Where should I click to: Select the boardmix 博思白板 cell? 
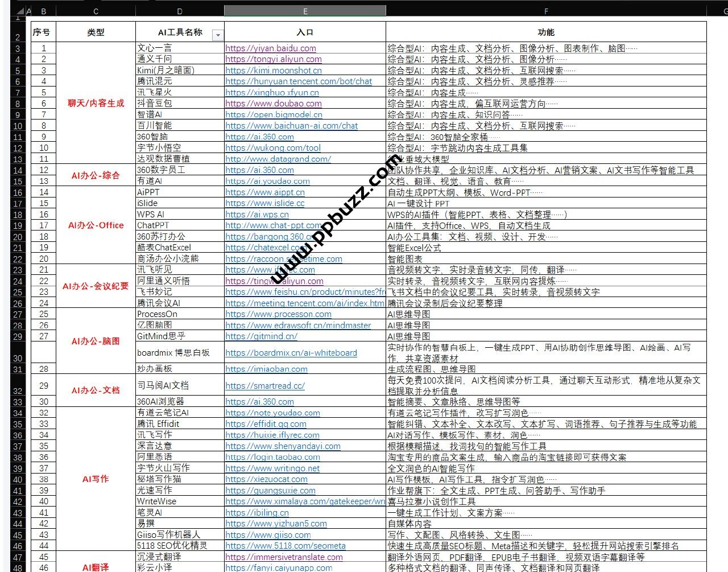pyautogui.click(x=180, y=352)
